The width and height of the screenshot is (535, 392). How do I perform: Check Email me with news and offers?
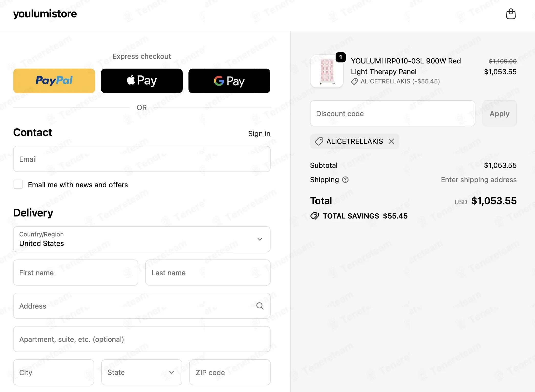click(18, 184)
